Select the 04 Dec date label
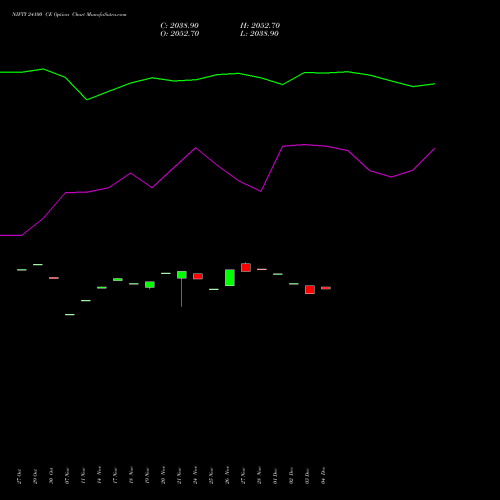The height and width of the screenshot is (500, 500). [x=323, y=476]
